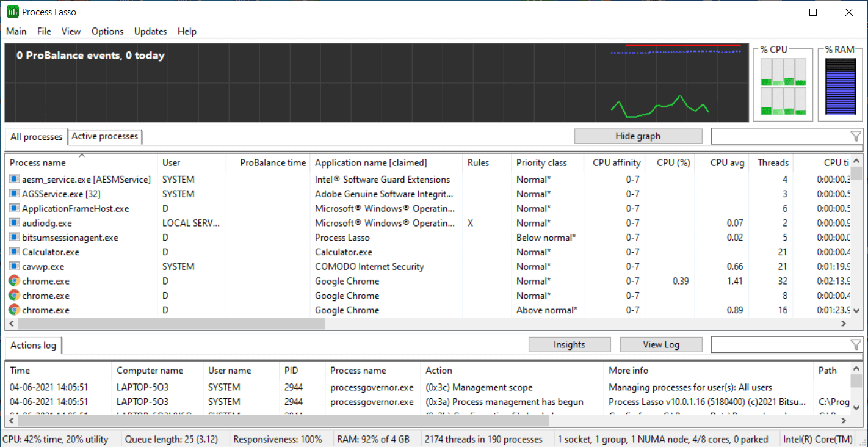Image resolution: width=868 pixels, height=447 pixels.
Task: Open the Help menu
Action: point(187,31)
